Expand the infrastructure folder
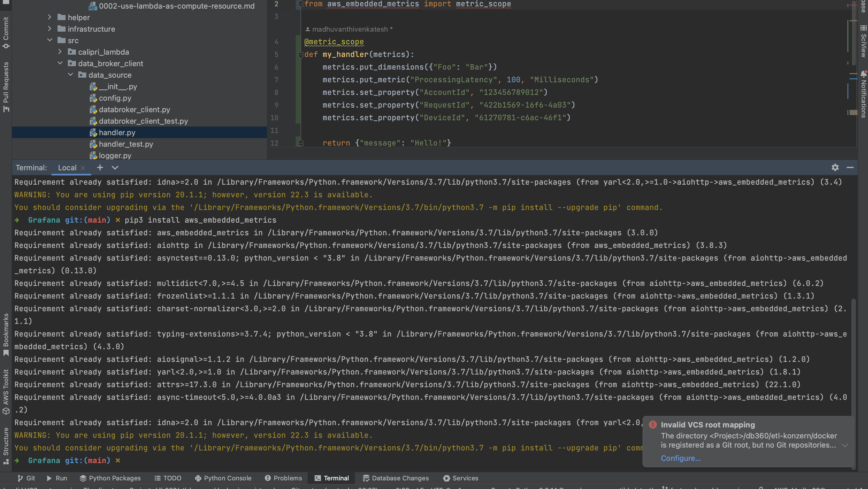 49,29
